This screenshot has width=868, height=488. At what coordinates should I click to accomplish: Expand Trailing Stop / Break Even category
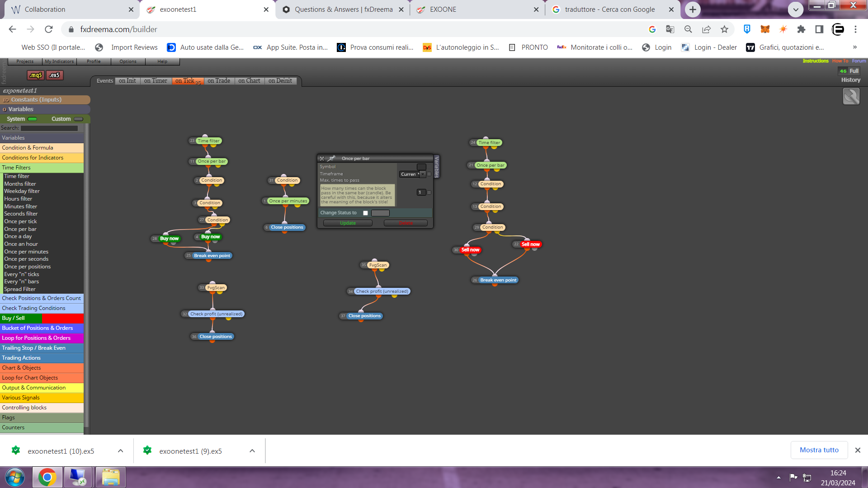42,348
